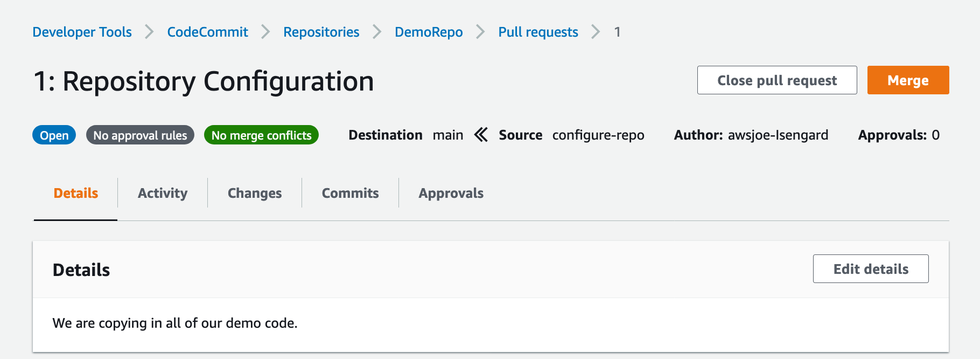Open the Repositories breadcrumb link
980x359 pixels.
[321, 32]
